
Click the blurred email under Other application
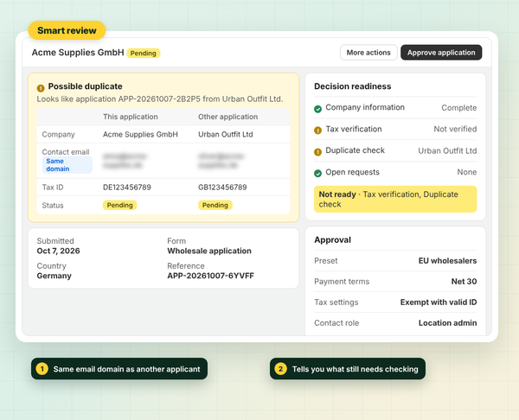(x=221, y=161)
